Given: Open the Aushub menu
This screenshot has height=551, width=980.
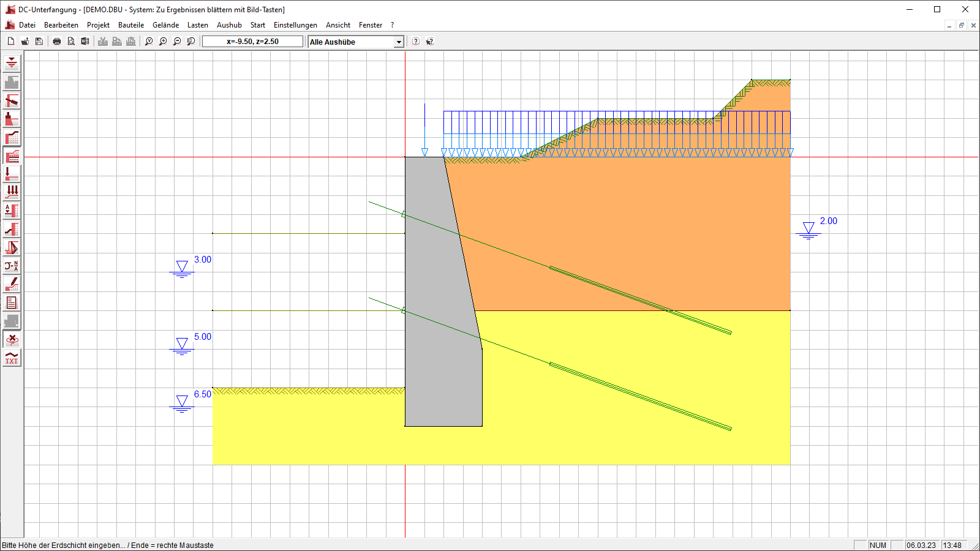Looking at the screenshot, I should (x=229, y=25).
